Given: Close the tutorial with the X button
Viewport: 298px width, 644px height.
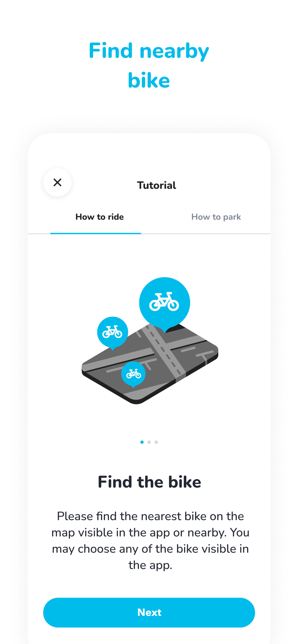Looking at the screenshot, I should [x=57, y=182].
